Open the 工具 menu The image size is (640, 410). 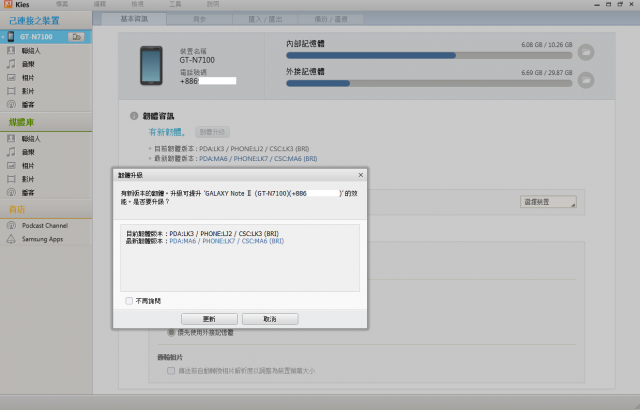[x=175, y=4]
